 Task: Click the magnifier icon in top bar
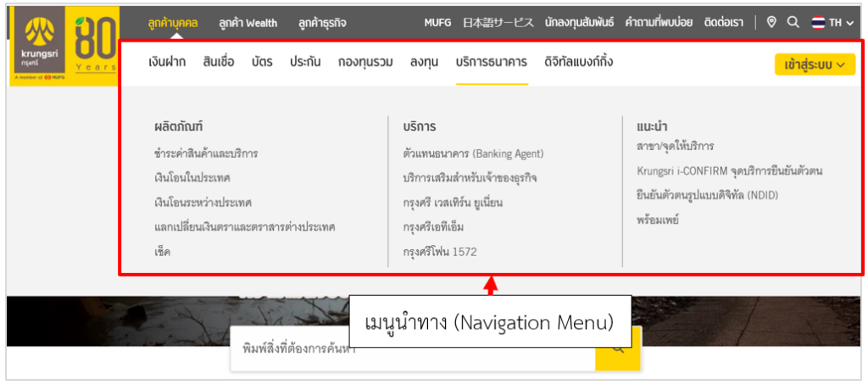click(x=793, y=22)
